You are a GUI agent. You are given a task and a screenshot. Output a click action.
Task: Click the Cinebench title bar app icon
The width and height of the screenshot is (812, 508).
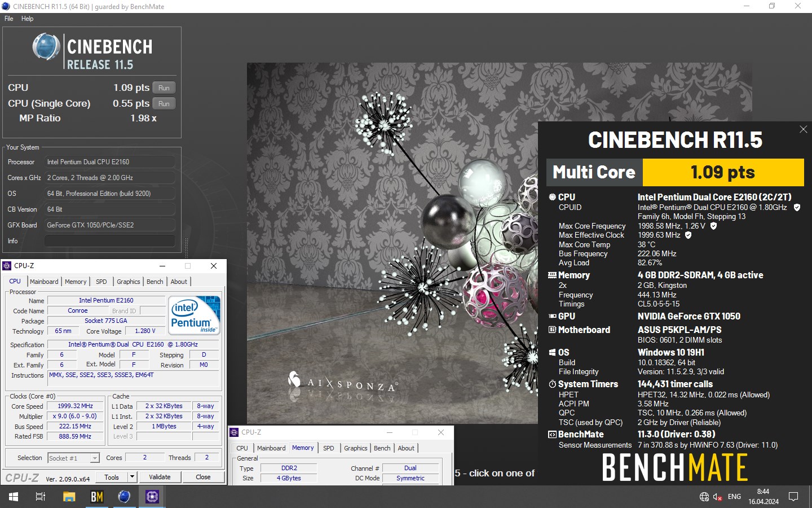click(x=6, y=6)
